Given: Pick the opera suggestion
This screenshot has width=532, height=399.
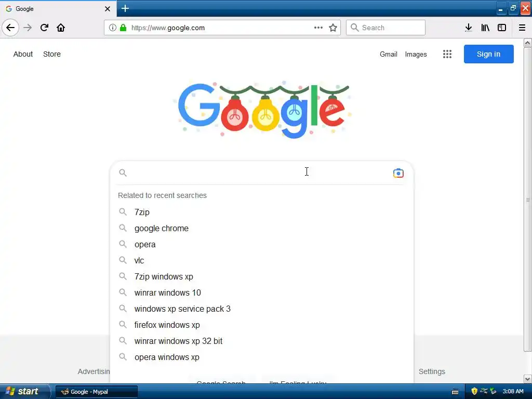Looking at the screenshot, I should [x=261, y=244].
